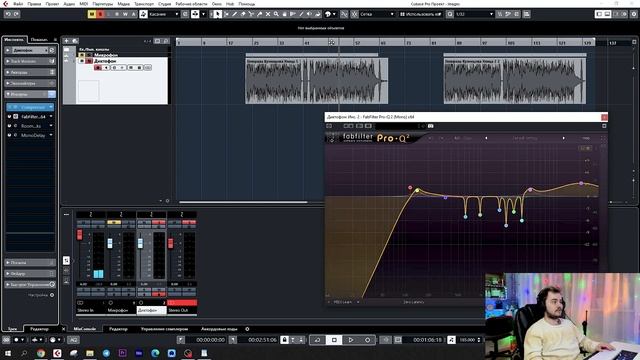
Task: Click the transport Play button
Action: pyautogui.click(x=351, y=340)
